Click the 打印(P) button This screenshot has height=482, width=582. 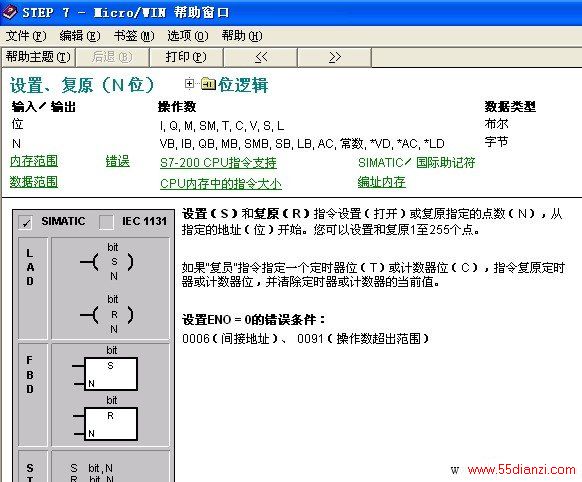[x=186, y=57]
